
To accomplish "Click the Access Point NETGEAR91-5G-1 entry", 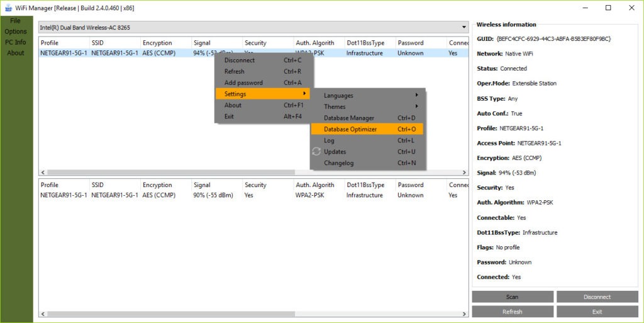I will pyautogui.click(x=519, y=144).
